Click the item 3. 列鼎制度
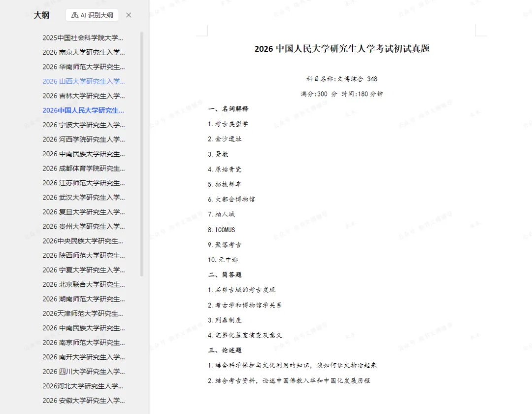The image size is (532, 414). click(x=225, y=320)
